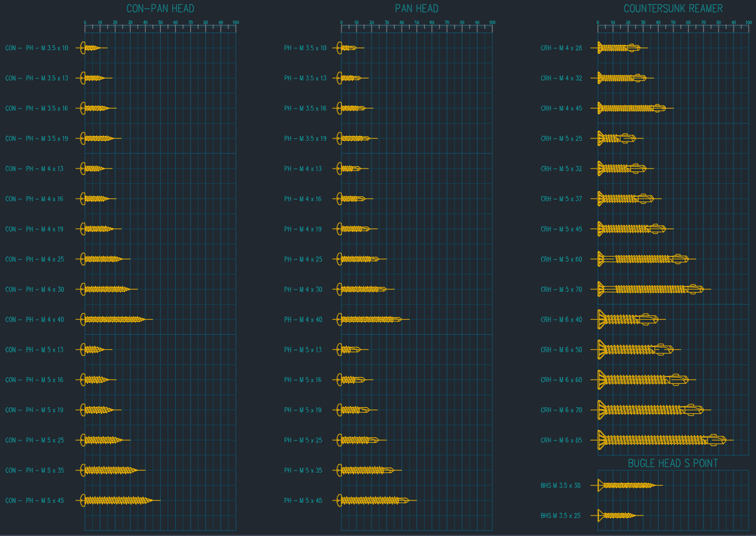
Task: Click the text label CON - PH - M 4 x 25
Action: 34,259
